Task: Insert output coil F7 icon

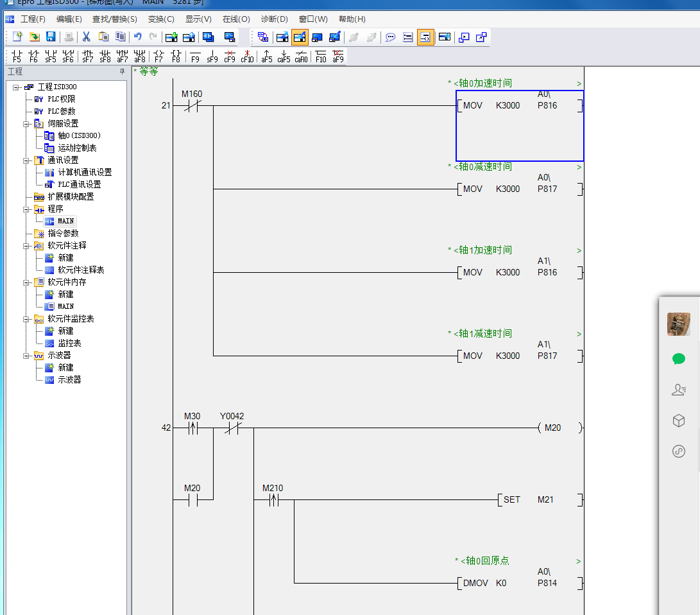Action: 158,56
